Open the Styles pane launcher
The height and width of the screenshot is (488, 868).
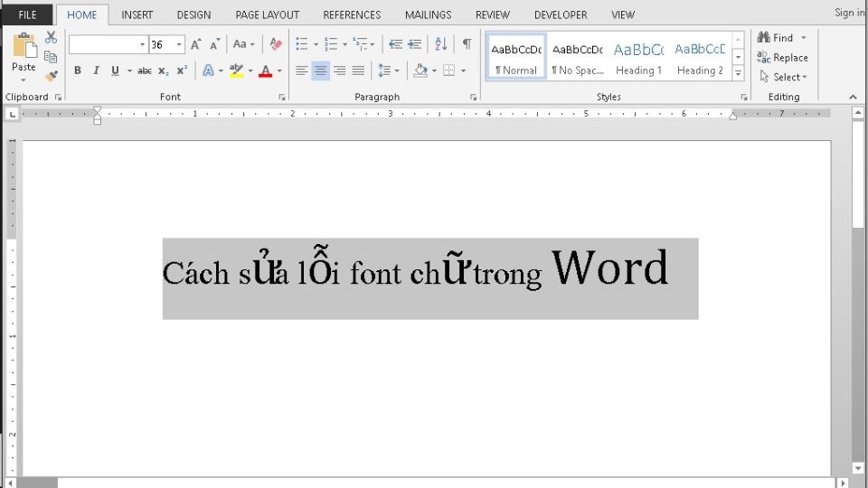[x=743, y=98]
